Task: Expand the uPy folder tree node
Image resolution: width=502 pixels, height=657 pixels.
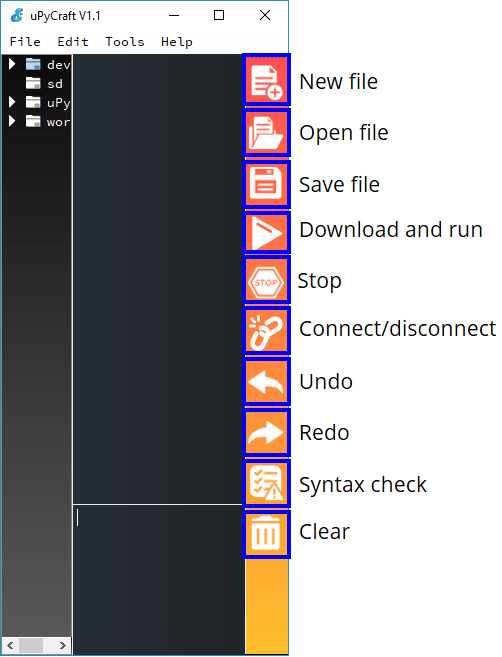Action: coord(12,102)
